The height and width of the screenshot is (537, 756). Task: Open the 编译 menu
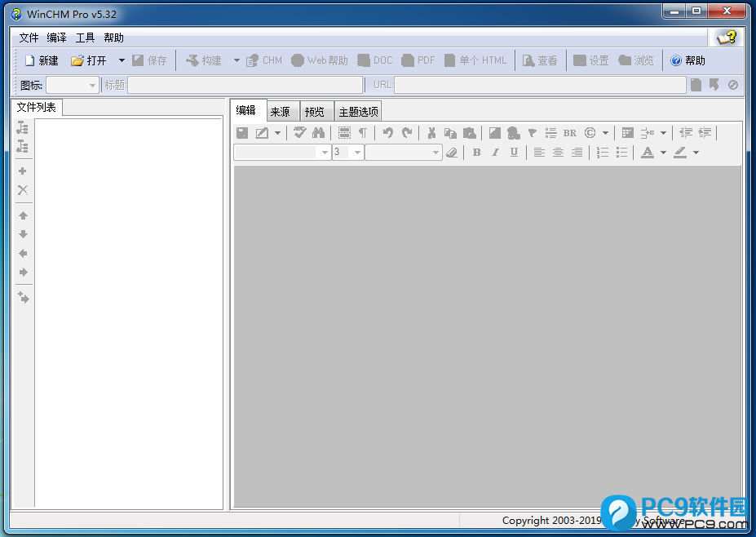[x=56, y=38]
